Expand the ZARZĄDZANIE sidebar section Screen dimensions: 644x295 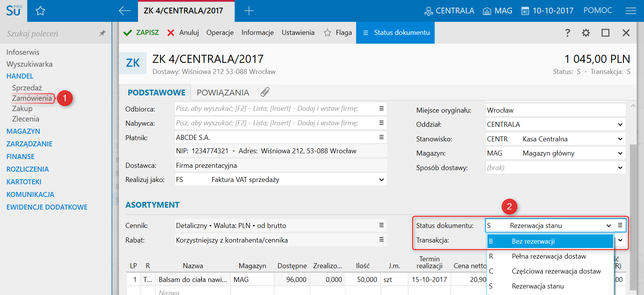(30, 144)
